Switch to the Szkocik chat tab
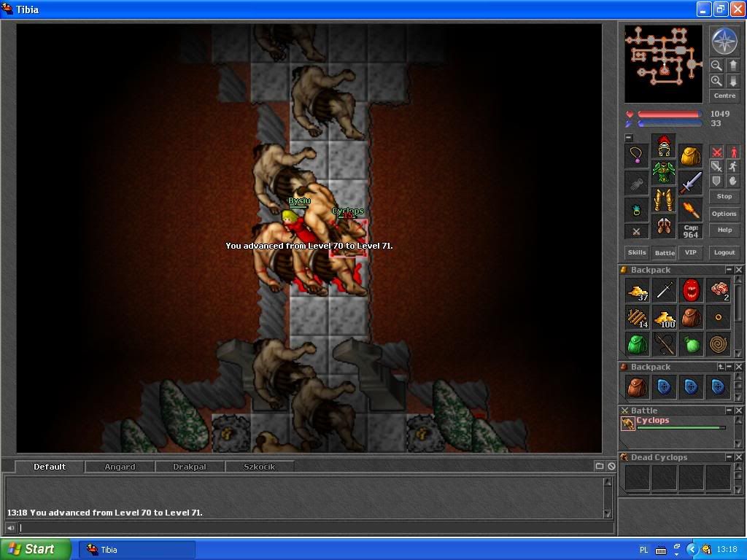The width and height of the screenshot is (747, 560). click(260, 467)
